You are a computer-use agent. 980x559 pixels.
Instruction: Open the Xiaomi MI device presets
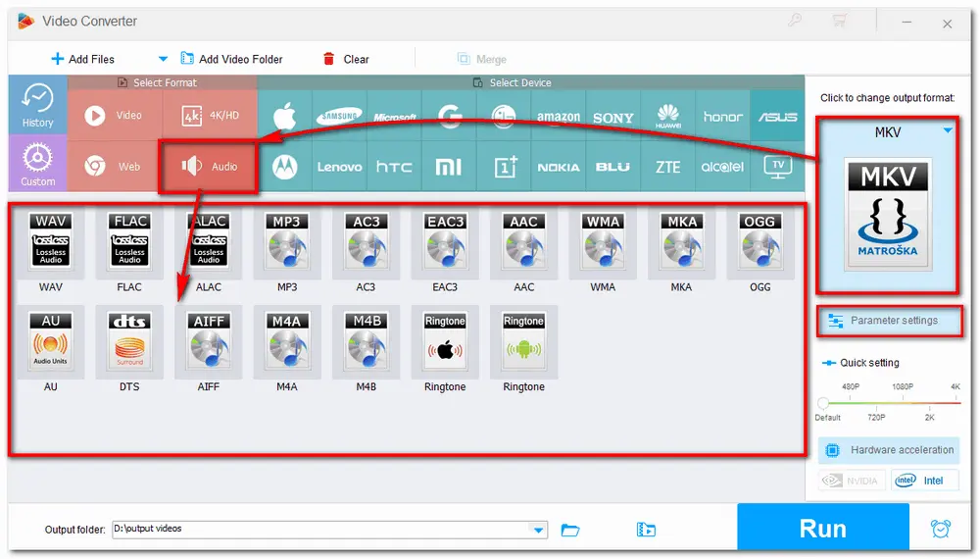[x=450, y=167]
